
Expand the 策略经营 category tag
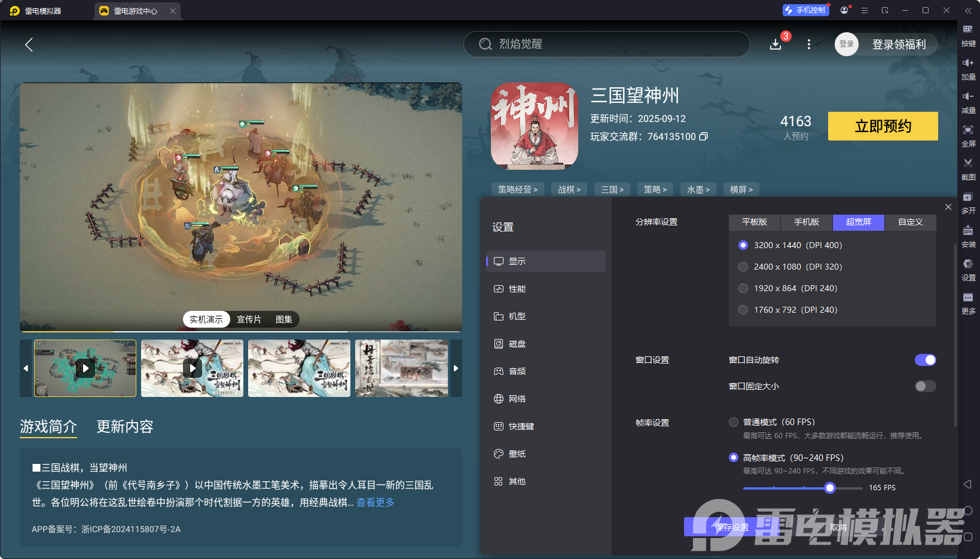[x=517, y=189]
